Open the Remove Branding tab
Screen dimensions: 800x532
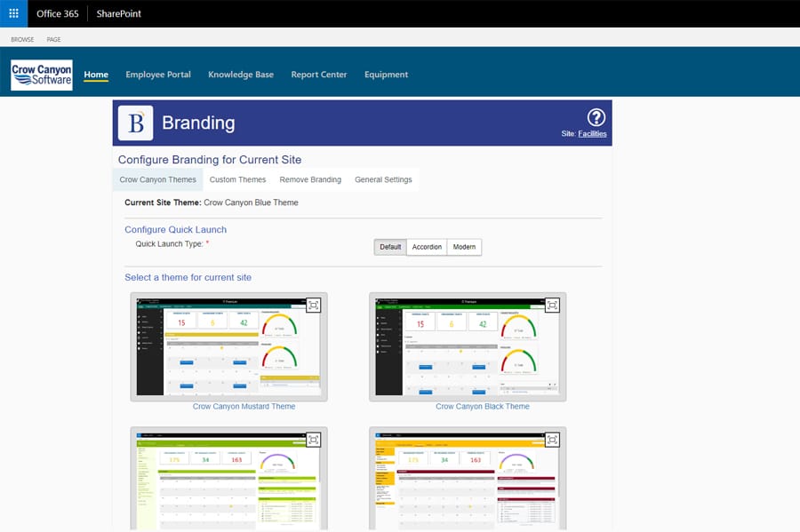(x=310, y=180)
